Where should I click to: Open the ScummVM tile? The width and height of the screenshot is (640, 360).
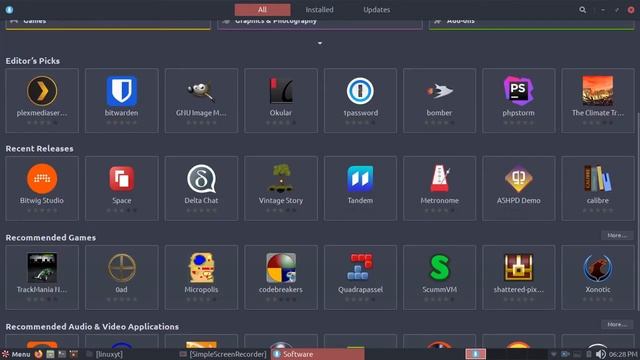440,277
